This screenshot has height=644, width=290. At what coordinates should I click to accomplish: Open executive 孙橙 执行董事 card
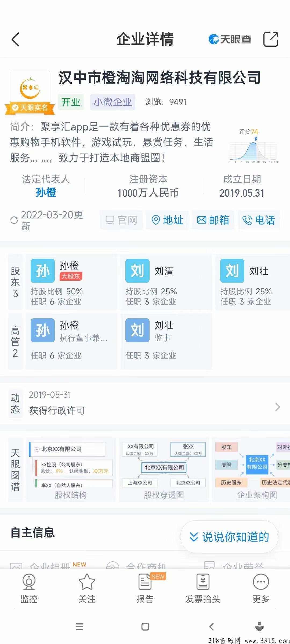pos(71,342)
